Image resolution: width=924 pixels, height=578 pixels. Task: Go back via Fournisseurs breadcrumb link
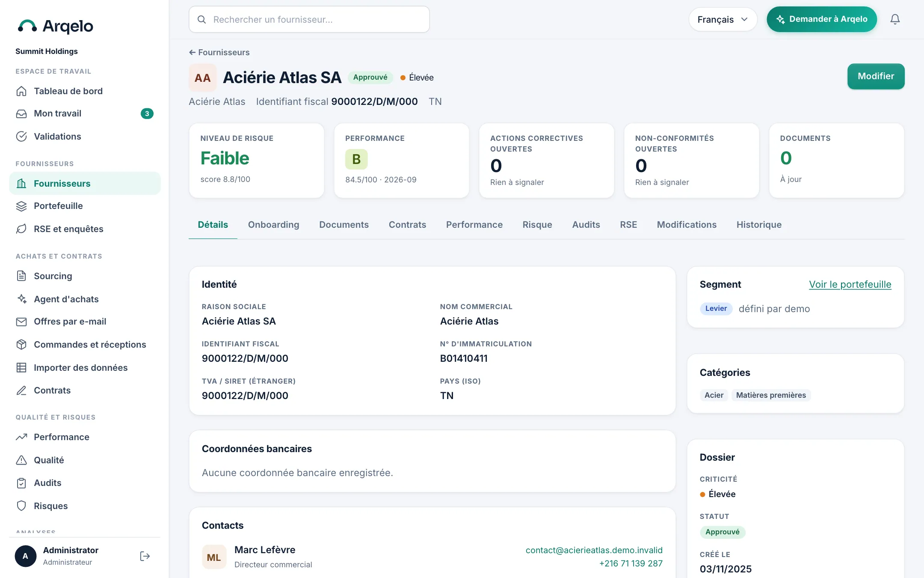(x=219, y=52)
